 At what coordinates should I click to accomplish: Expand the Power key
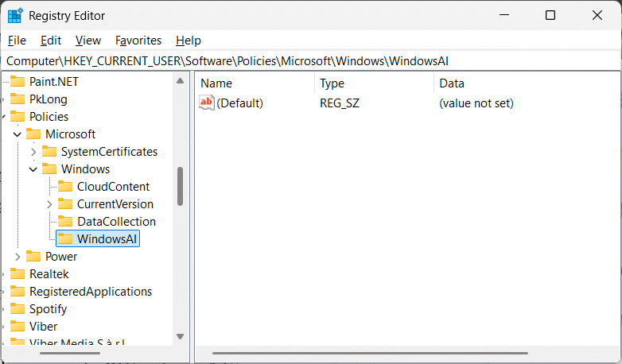click(x=17, y=257)
